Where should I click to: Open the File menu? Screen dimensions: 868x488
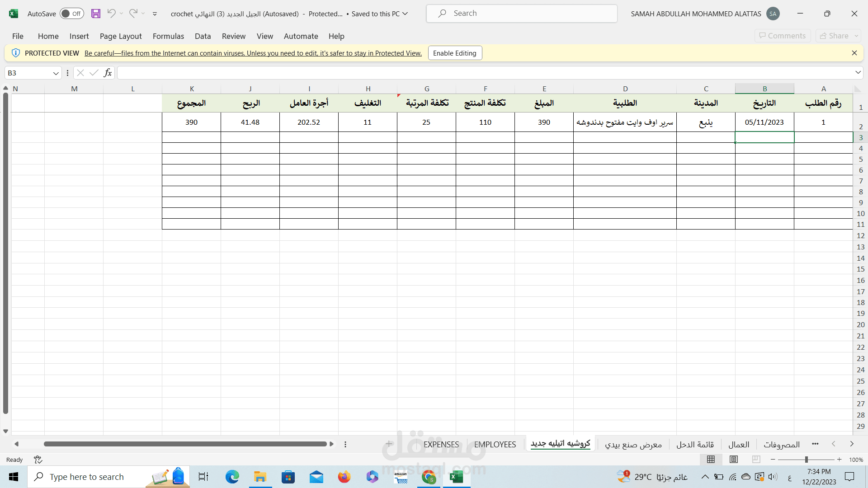coord(18,36)
